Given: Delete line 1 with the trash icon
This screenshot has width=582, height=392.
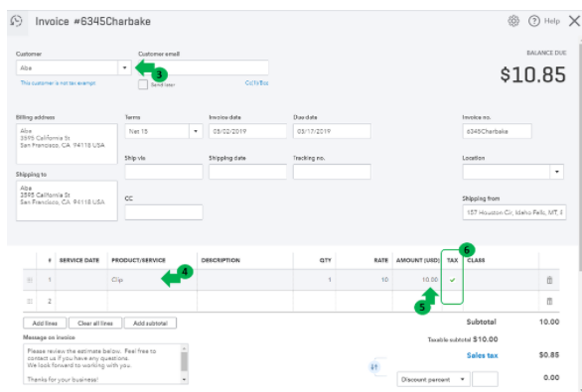Looking at the screenshot, I should (549, 280).
